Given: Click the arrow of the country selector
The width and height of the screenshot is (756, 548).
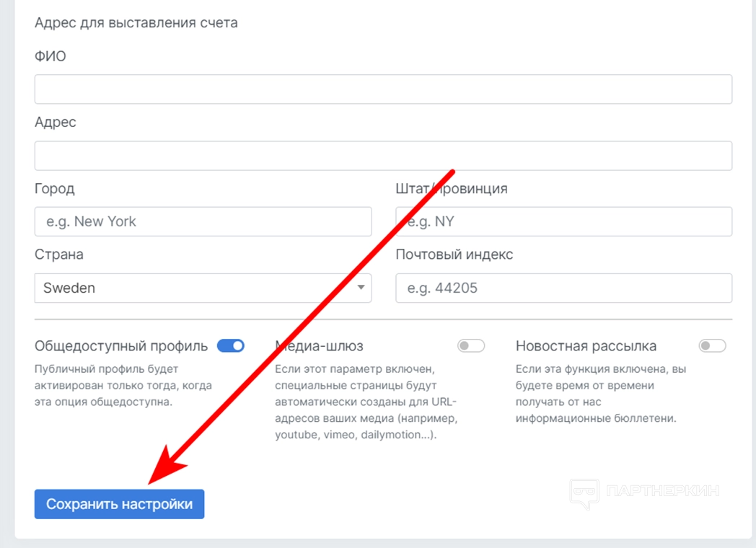Looking at the screenshot, I should tap(361, 288).
